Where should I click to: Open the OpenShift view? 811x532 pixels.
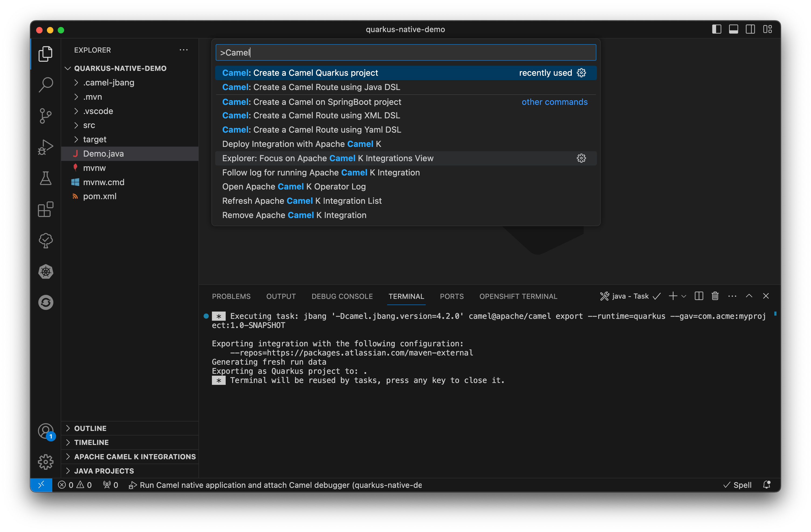tap(45, 302)
